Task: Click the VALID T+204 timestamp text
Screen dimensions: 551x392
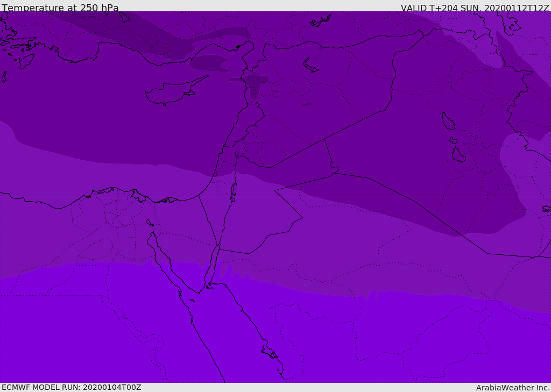Action: click(x=475, y=8)
